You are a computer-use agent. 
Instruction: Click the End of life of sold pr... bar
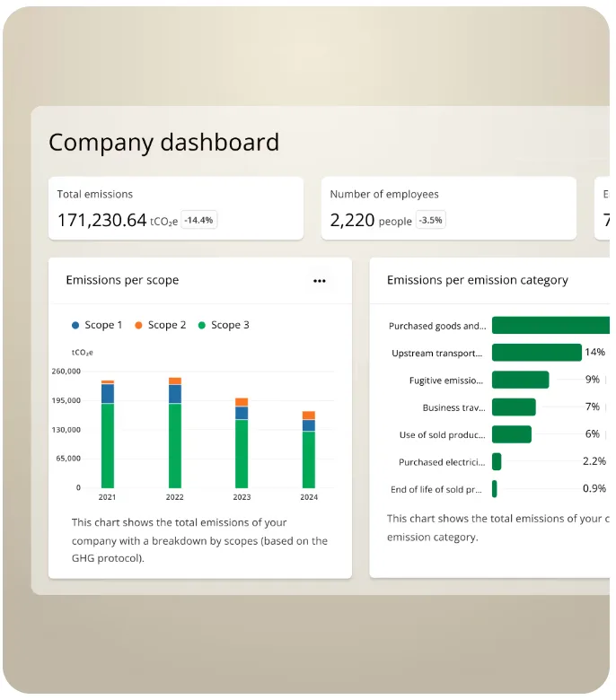pos(494,489)
